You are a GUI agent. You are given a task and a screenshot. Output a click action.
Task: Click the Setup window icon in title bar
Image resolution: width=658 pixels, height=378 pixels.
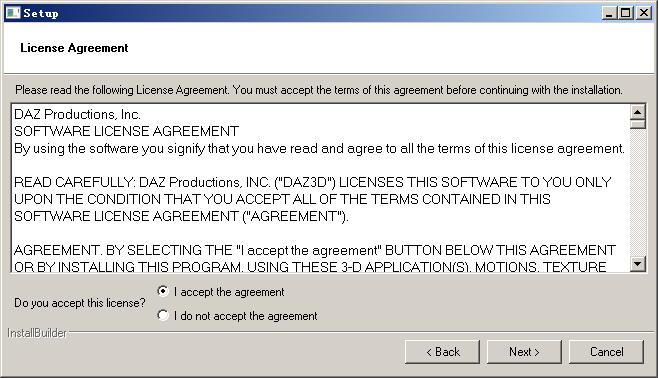pos(13,13)
